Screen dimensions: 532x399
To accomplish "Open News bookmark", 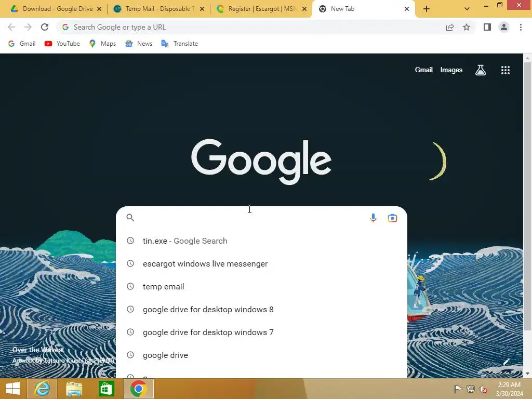I will pos(139,44).
